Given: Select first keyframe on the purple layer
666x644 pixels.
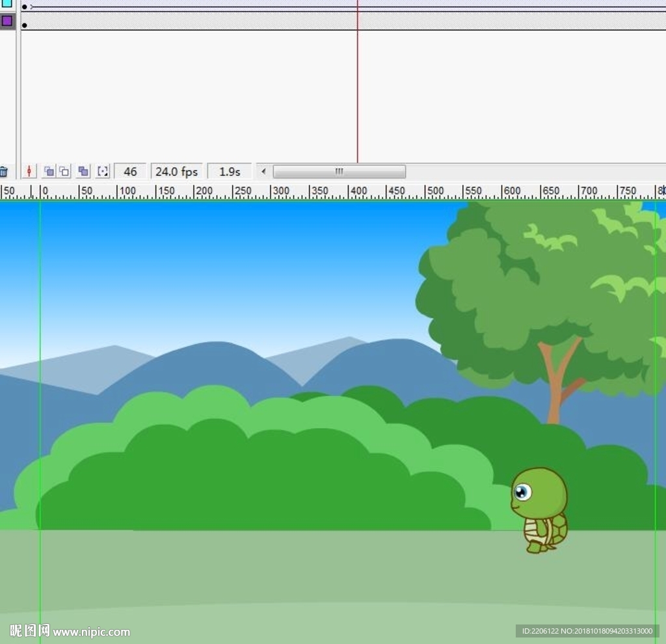Looking at the screenshot, I should pyautogui.click(x=25, y=25).
